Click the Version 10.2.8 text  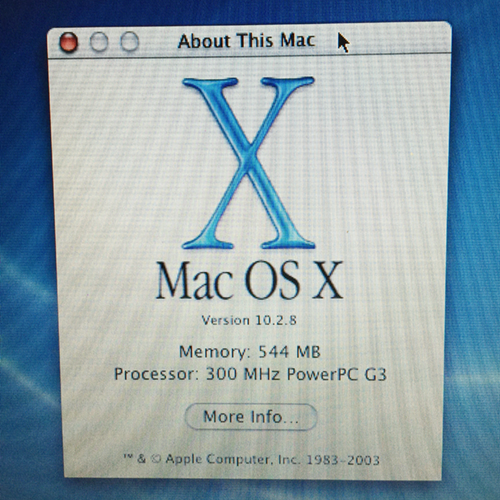pyautogui.click(x=249, y=320)
